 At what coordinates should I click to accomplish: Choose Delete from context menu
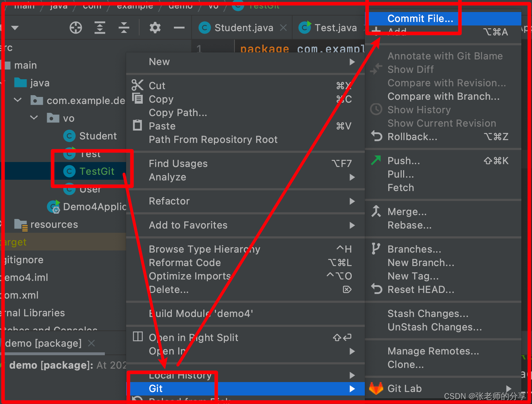tap(245, 289)
